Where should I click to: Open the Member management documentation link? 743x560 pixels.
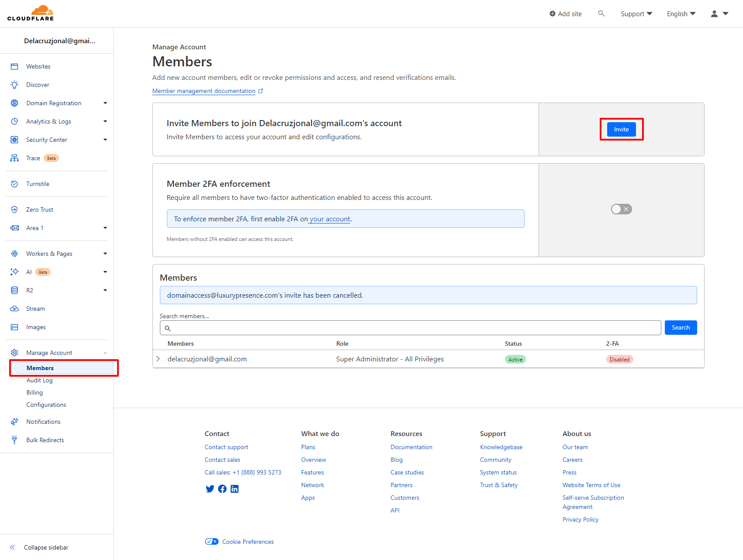[x=204, y=91]
